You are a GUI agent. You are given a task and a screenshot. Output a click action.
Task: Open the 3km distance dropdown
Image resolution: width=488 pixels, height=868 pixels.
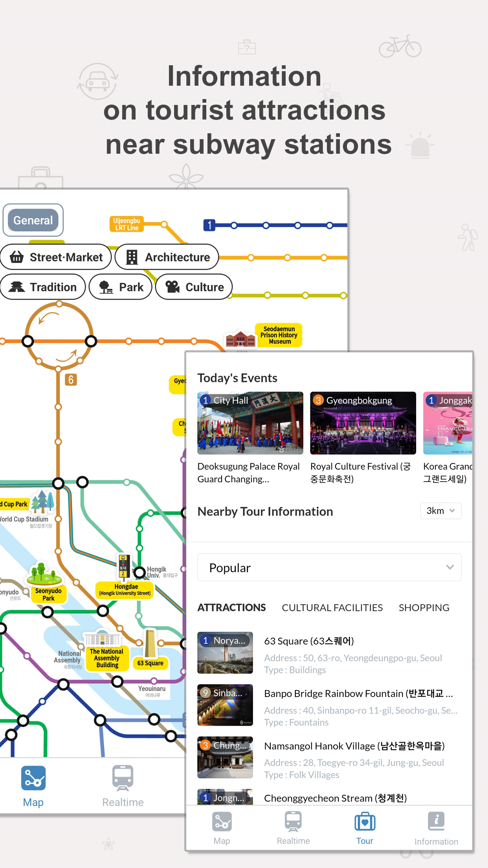441,511
